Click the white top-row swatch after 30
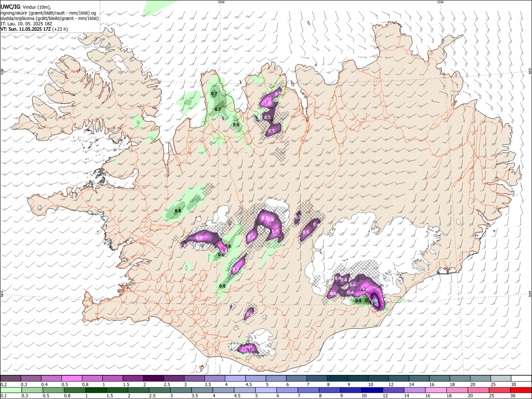 pyautogui.click(x=521, y=379)
